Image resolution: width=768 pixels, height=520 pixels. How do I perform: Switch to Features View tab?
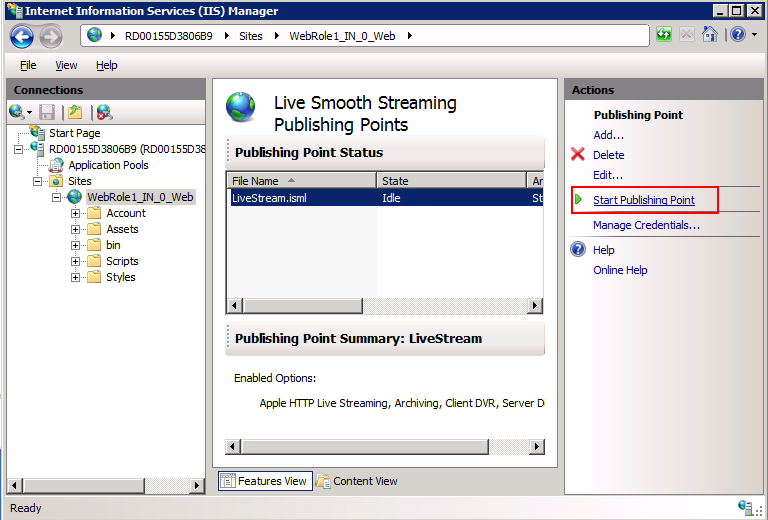tap(265, 481)
